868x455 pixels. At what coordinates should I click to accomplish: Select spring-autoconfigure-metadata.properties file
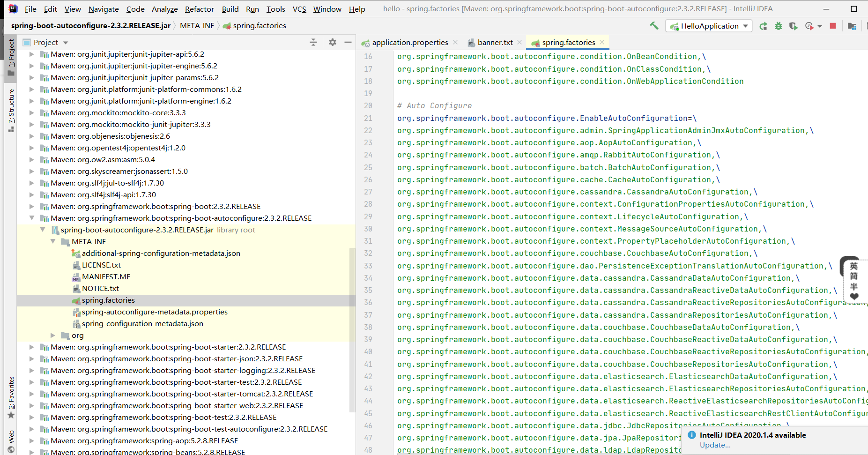click(x=155, y=312)
